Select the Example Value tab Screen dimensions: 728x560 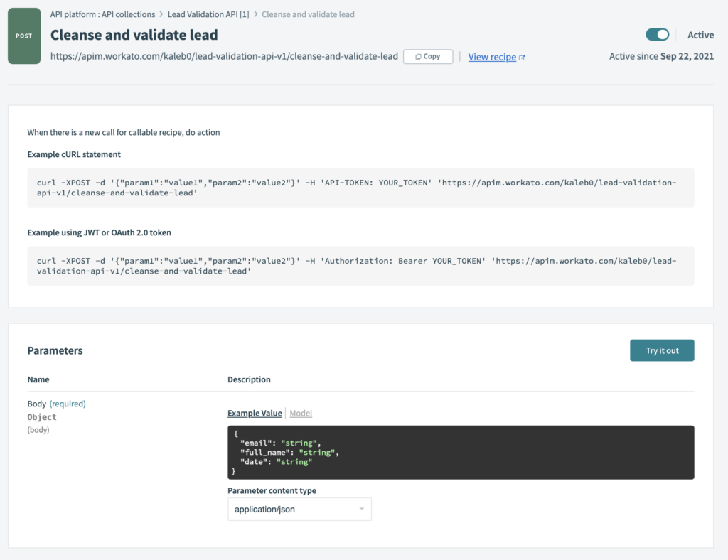(x=255, y=413)
